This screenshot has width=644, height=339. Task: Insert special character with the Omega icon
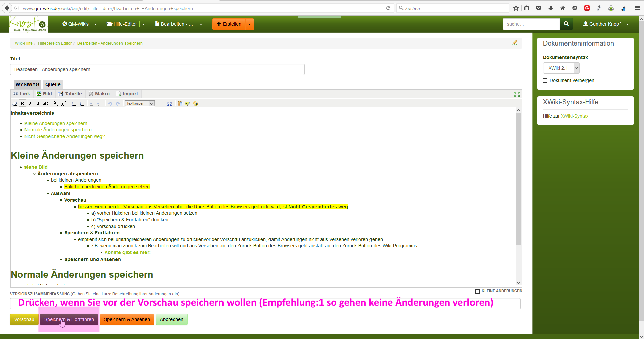[170, 104]
